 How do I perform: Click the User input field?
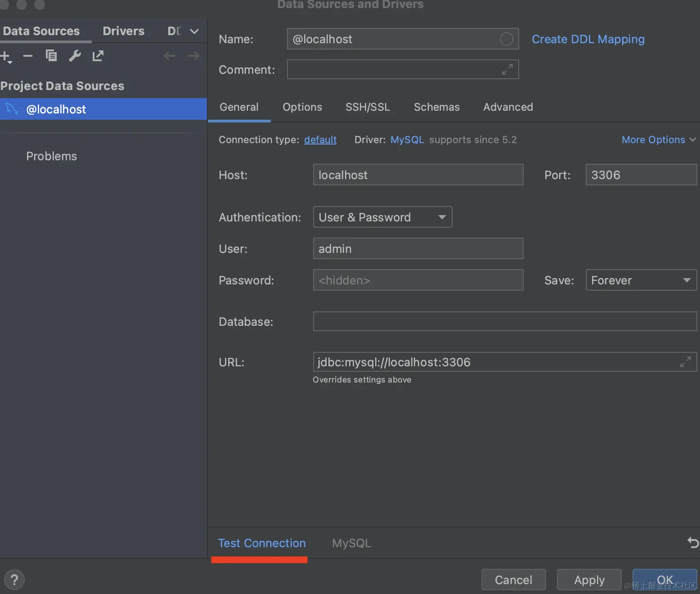pyautogui.click(x=418, y=248)
